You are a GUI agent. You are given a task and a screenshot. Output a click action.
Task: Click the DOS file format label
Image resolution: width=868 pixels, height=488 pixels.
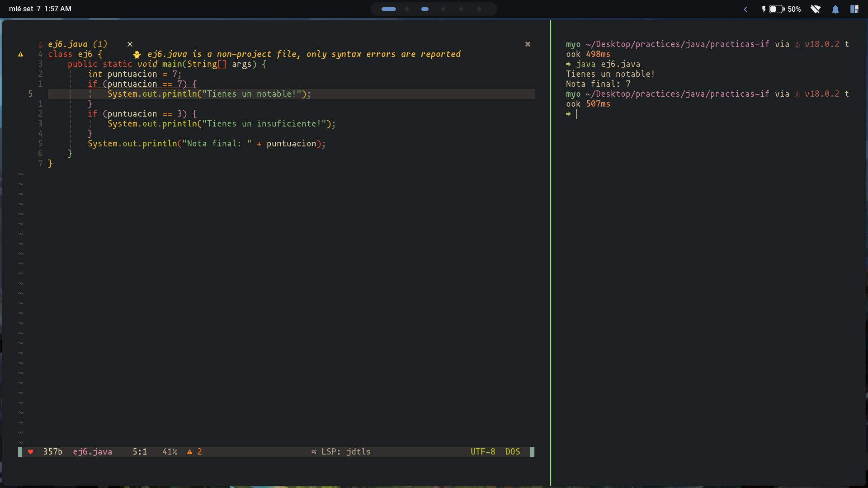pos(513,451)
